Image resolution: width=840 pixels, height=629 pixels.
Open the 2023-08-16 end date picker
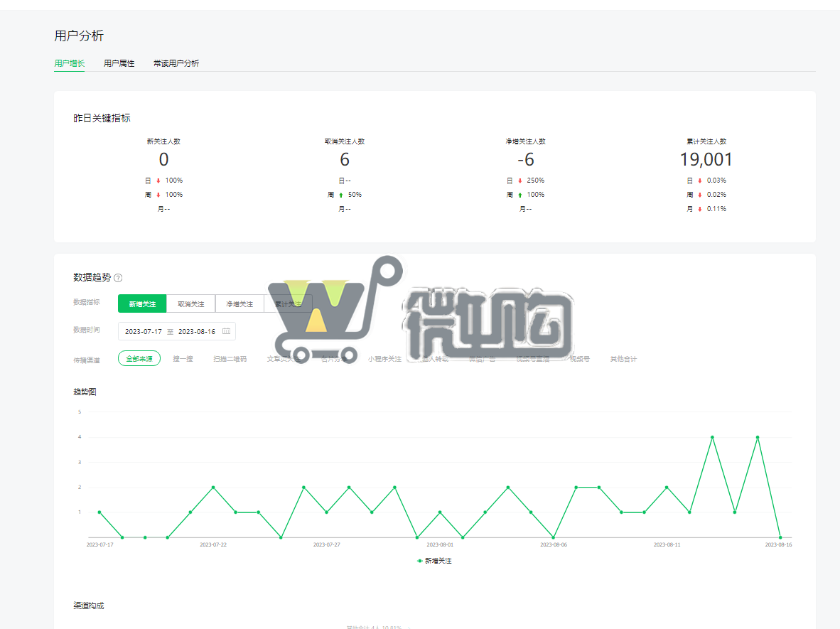(196, 331)
